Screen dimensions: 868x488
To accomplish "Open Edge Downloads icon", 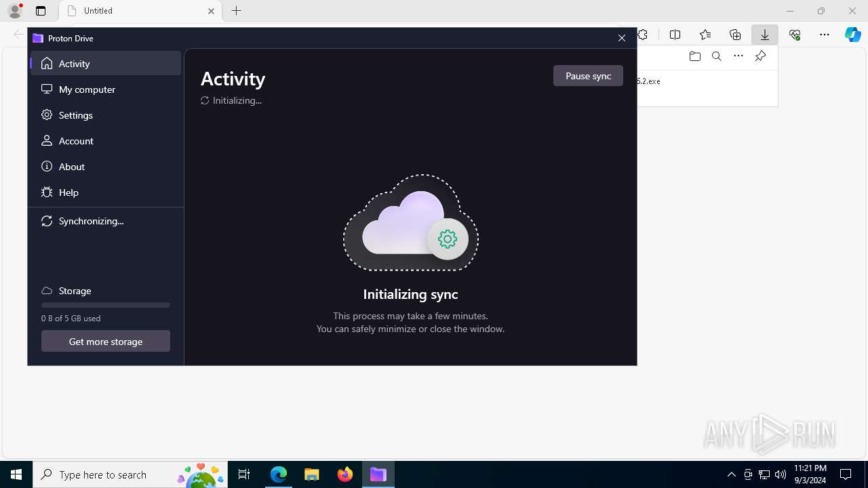I will click(x=765, y=35).
